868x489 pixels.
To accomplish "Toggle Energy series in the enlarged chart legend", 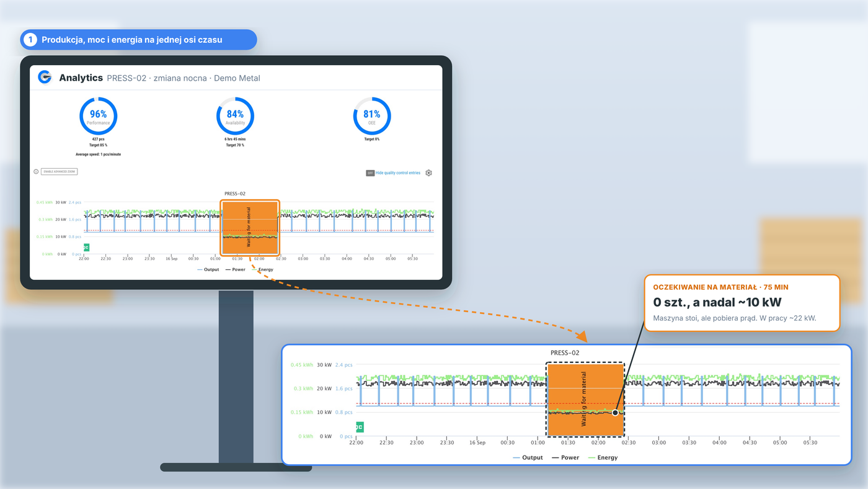I will [x=602, y=457].
